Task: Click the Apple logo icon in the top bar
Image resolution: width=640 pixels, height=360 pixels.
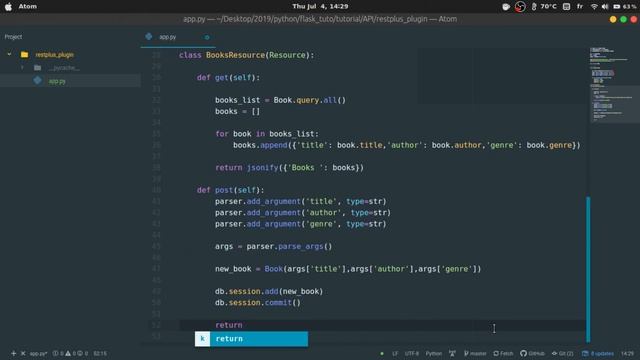Action: tap(8, 7)
